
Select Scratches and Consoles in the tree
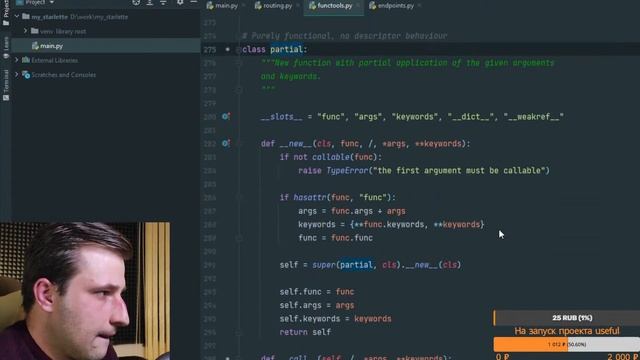(106, 75)
